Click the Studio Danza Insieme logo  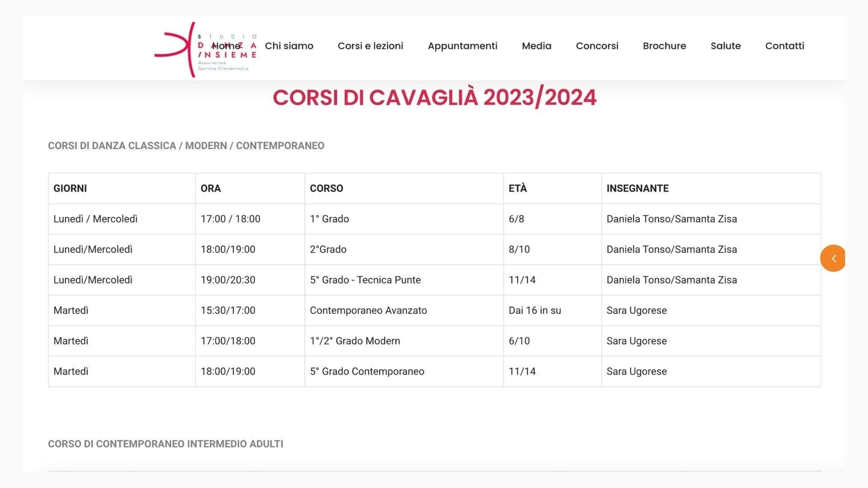(x=181, y=50)
